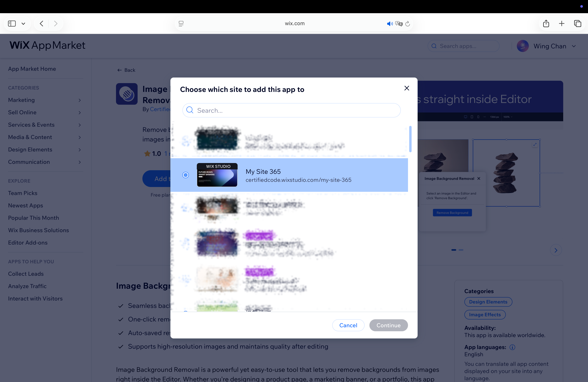Click the Search apps field

tap(464, 46)
